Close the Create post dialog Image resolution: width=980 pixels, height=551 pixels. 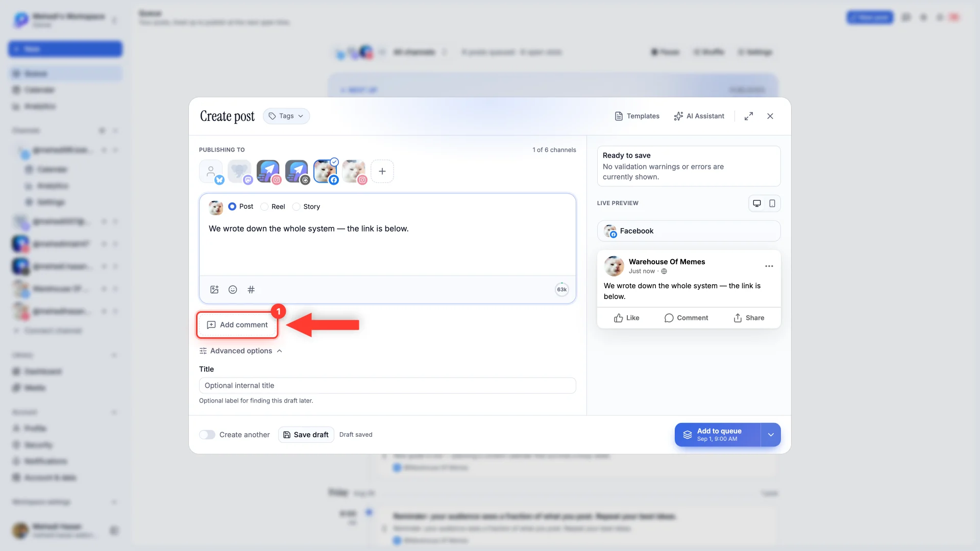pos(770,116)
